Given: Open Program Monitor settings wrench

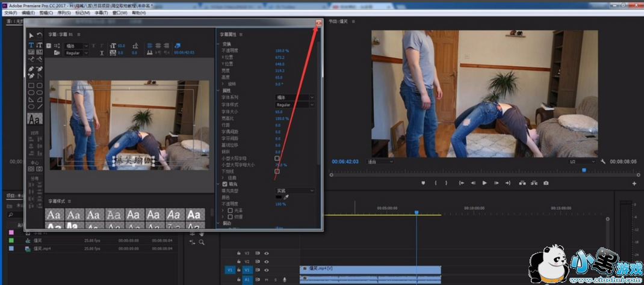Looking at the screenshot, I should [602, 162].
